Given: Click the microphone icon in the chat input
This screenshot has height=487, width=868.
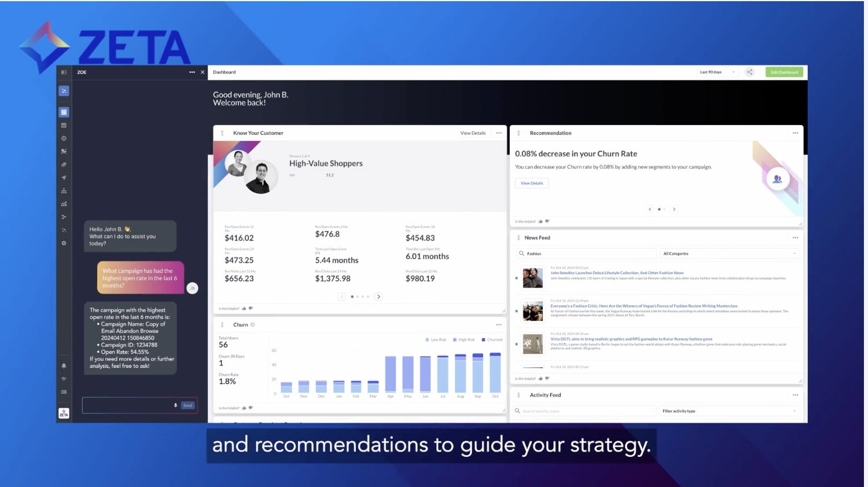Looking at the screenshot, I should coord(175,405).
